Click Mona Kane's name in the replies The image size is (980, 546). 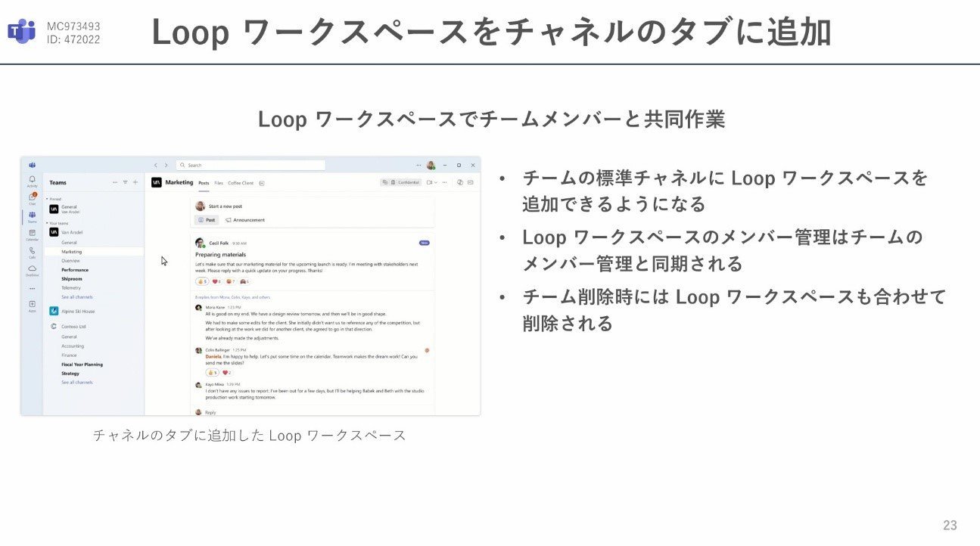click(x=215, y=308)
